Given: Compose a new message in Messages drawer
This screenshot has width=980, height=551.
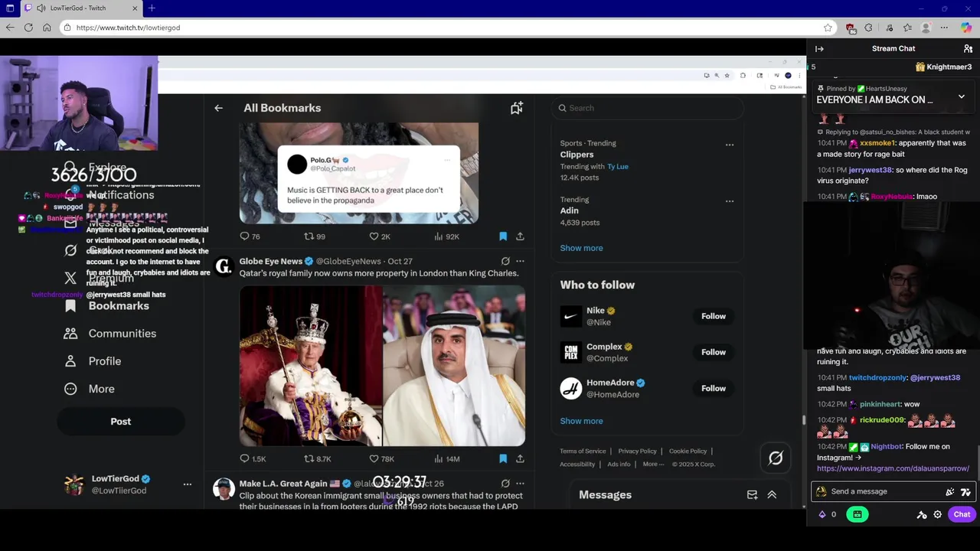Looking at the screenshot, I should coord(752,495).
